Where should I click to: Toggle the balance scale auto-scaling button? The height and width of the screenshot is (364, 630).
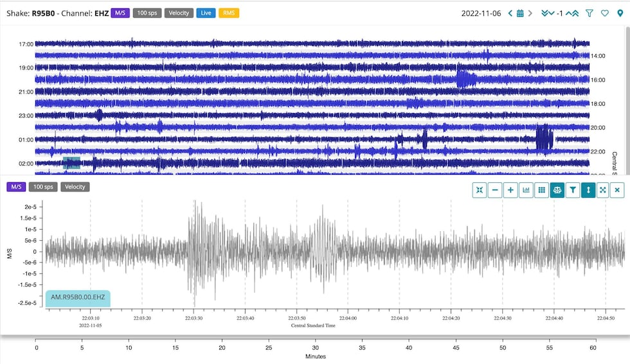click(x=557, y=190)
